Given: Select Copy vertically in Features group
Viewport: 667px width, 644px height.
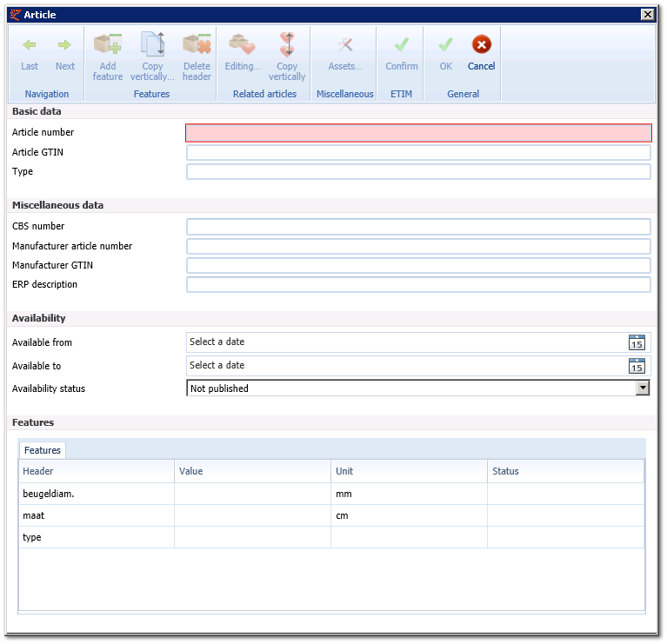Looking at the screenshot, I should 152,43.
